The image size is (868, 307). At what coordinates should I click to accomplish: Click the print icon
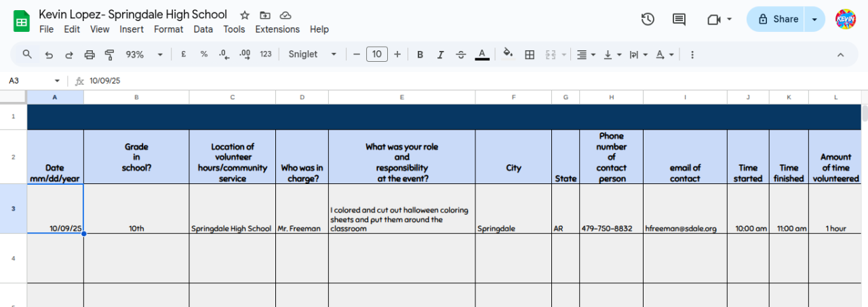90,54
